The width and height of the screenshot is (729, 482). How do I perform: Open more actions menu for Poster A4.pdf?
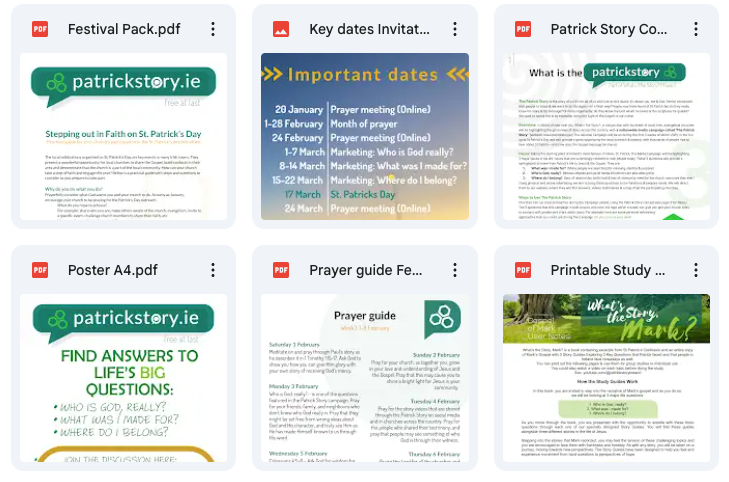tap(213, 270)
